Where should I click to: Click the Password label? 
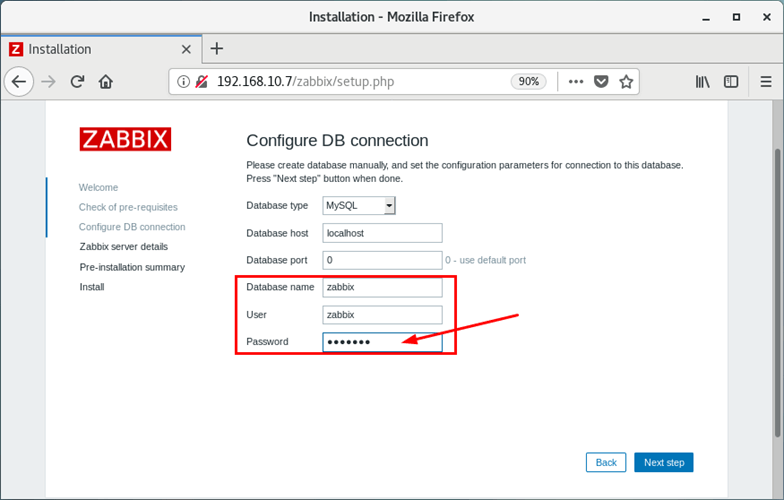268,342
